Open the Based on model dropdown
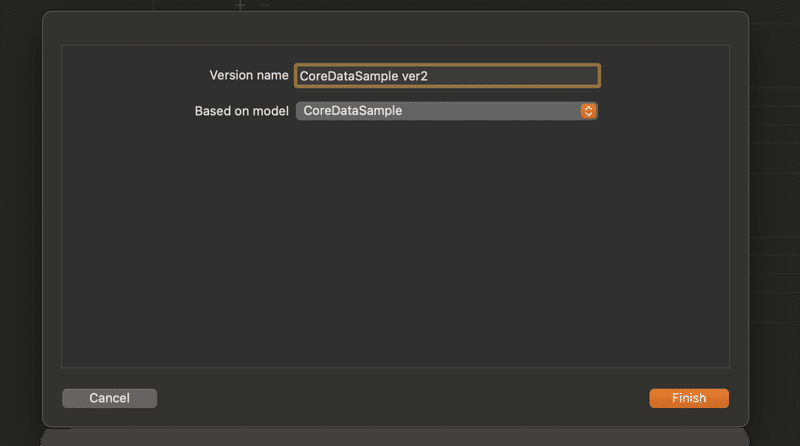Viewport: 800px width, 446px height. (446, 111)
